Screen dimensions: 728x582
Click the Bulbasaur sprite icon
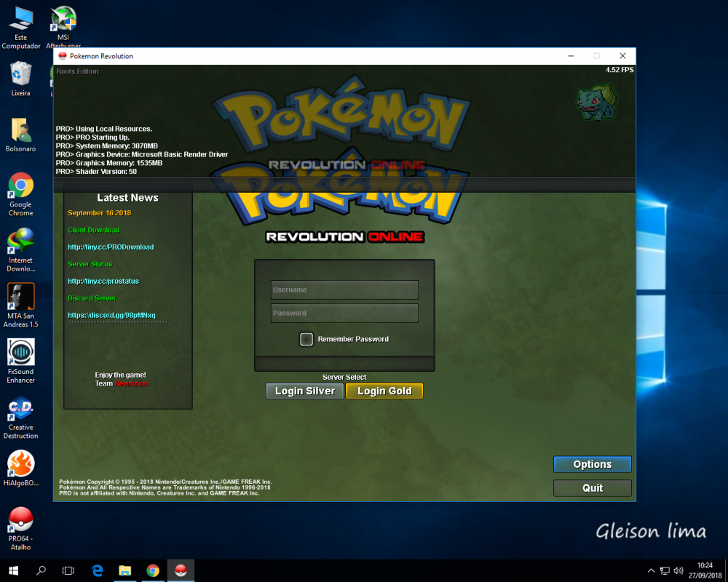596,101
